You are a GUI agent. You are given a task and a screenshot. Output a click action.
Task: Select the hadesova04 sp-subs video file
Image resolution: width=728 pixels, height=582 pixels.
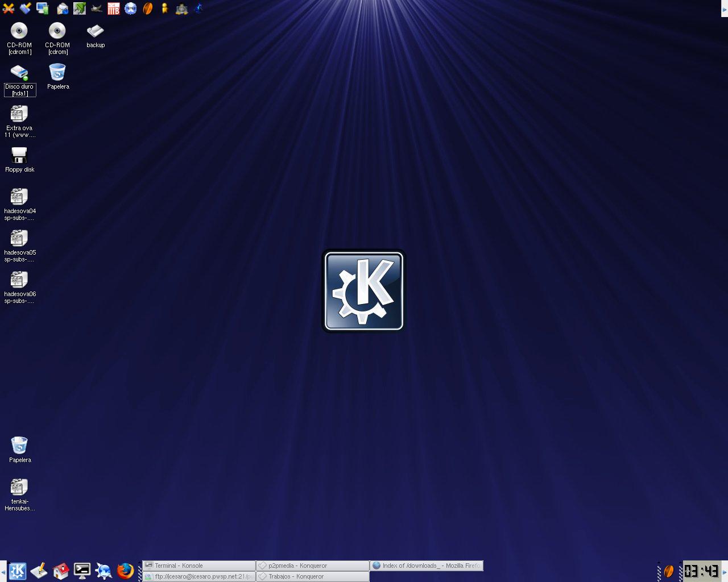coord(20,205)
